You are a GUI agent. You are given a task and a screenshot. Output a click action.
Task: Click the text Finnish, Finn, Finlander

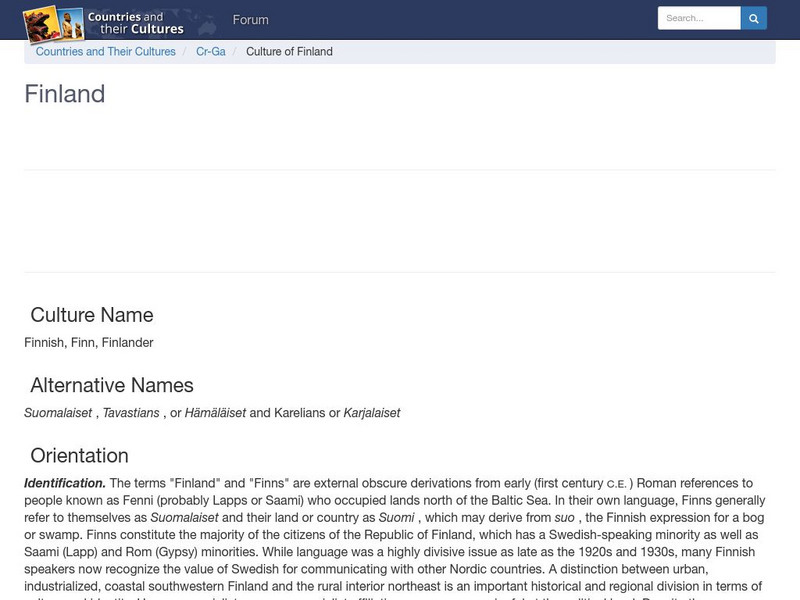coord(89,342)
